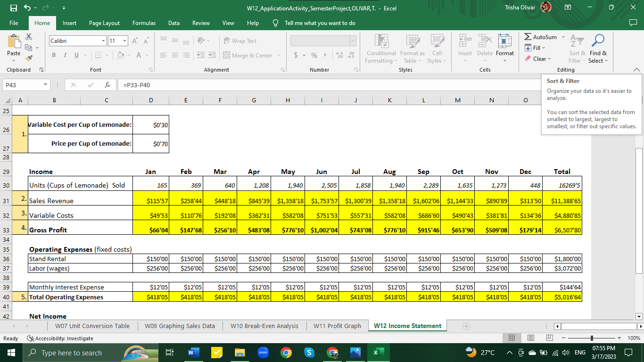Click the Orientation text angle icon
Image resolution: width=644 pixels, height=362 pixels.
(x=200, y=41)
